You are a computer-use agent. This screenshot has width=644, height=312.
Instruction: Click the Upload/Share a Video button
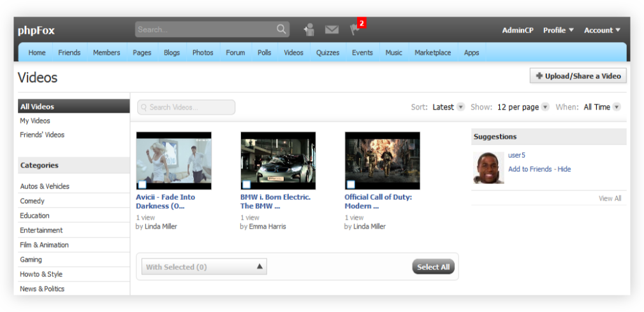coord(578,76)
